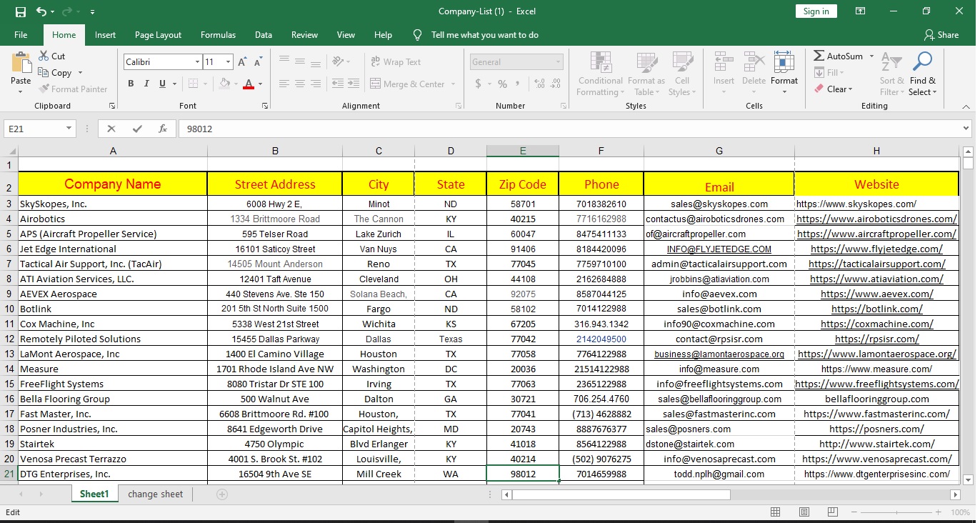Switch to the Formulas ribbon tab
This screenshot has width=980, height=523.
click(x=218, y=34)
